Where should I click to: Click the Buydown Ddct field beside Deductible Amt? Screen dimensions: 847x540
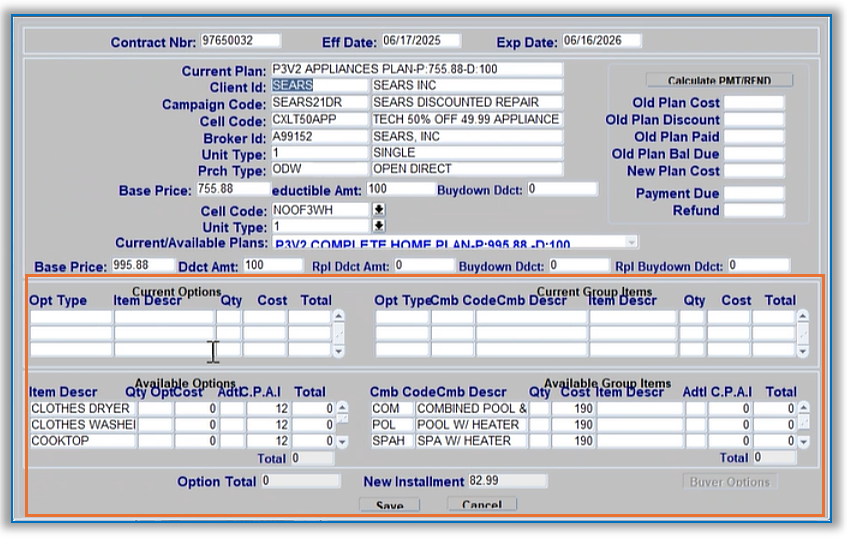[562, 189]
